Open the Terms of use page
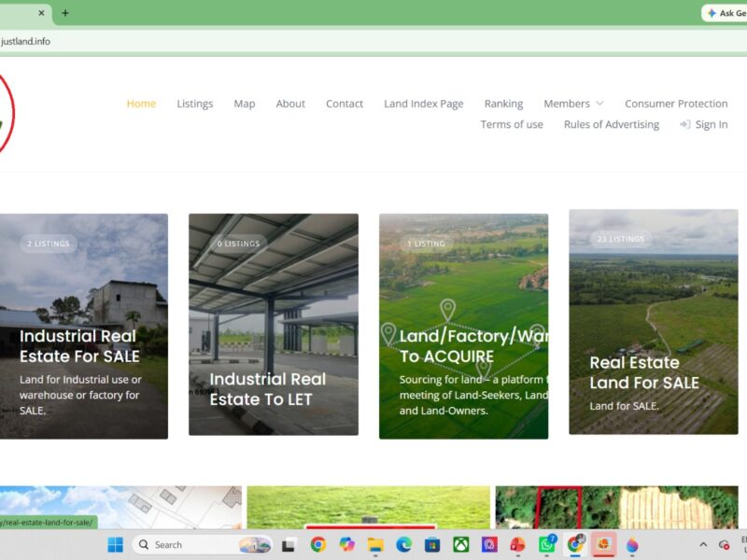This screenshot has height=560, width=747. (x=512, y=124)
